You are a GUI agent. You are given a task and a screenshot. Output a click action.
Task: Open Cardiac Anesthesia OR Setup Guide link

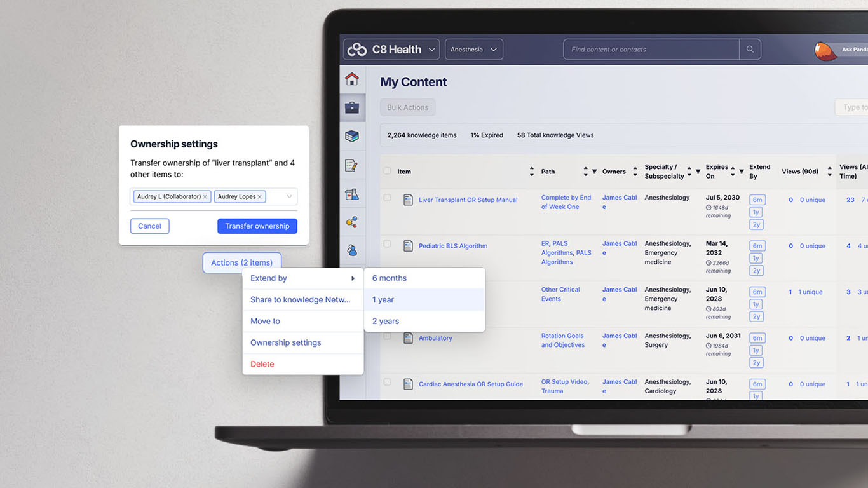coord(471,384)
